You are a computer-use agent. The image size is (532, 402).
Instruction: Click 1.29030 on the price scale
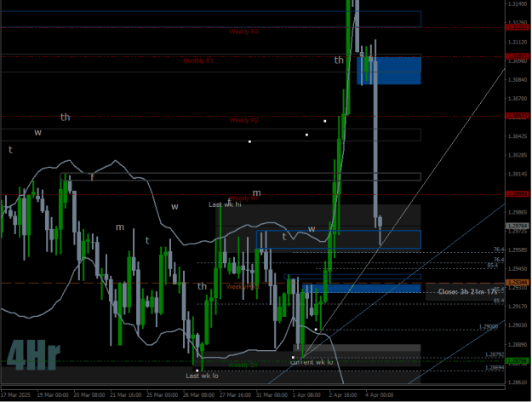(518, 325)
